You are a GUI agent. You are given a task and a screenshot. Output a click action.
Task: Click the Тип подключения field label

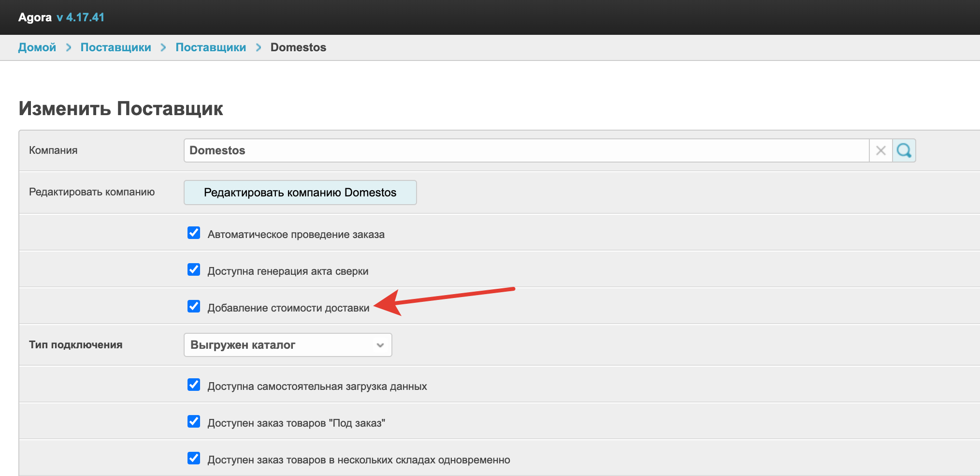tap(76, 345)
